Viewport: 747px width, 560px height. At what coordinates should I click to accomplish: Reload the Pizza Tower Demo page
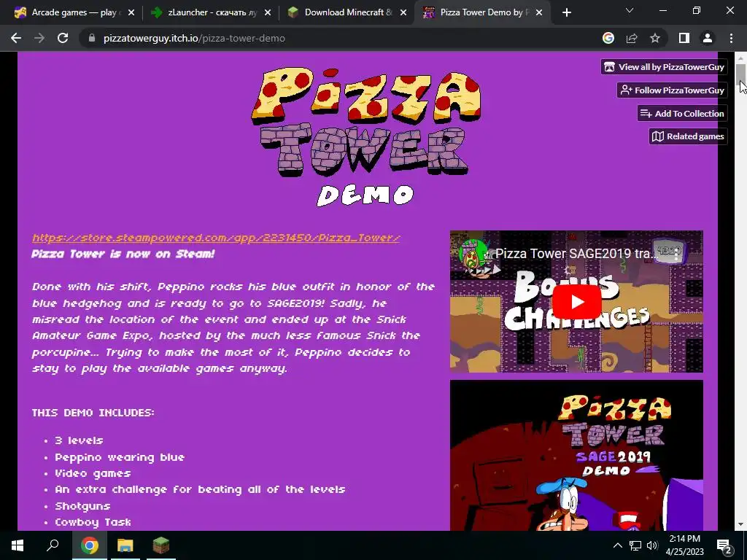click(63, 38)
